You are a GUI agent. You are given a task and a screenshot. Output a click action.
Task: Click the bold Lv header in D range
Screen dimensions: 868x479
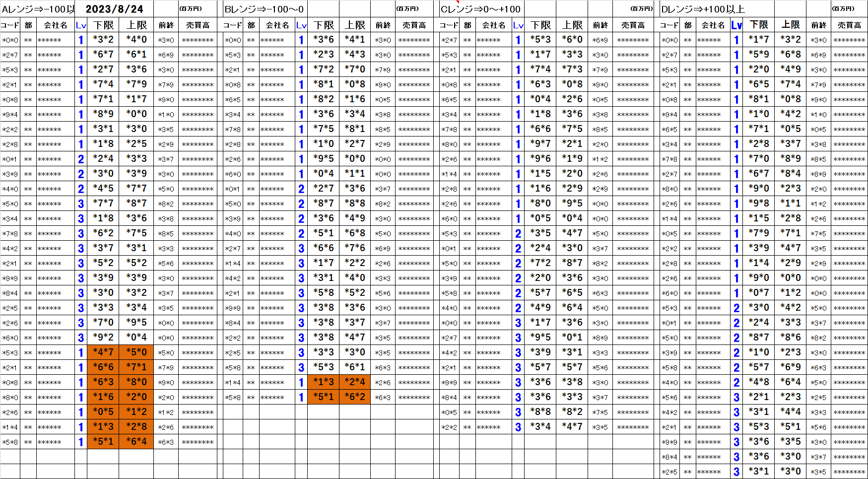pyautogui.click(x=736, y=25)
